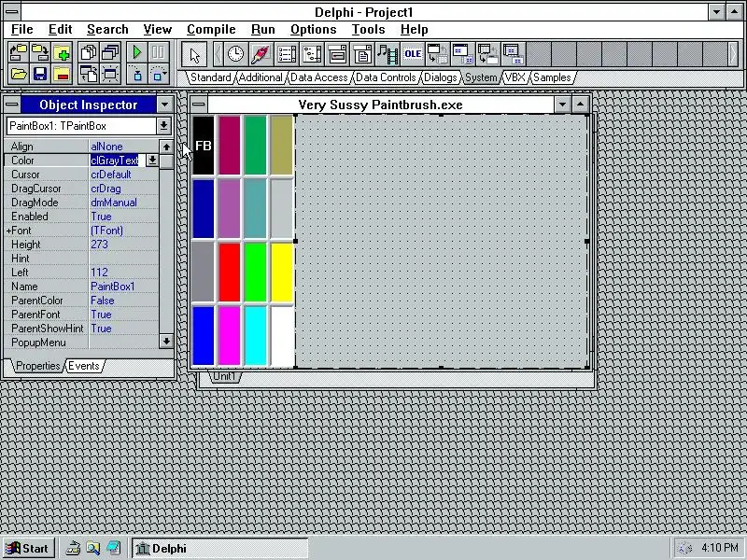Select the black FB color swatch
747x560 pixels.
(204, 145)
